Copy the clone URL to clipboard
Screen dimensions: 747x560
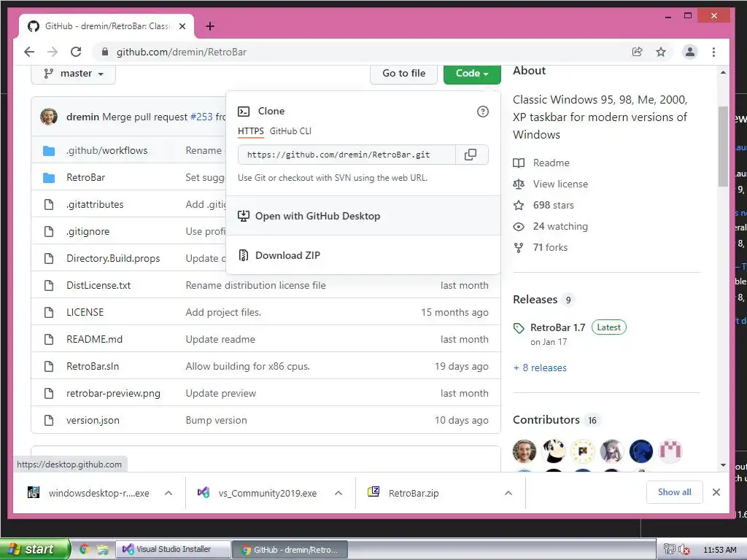tap(471, 155)
